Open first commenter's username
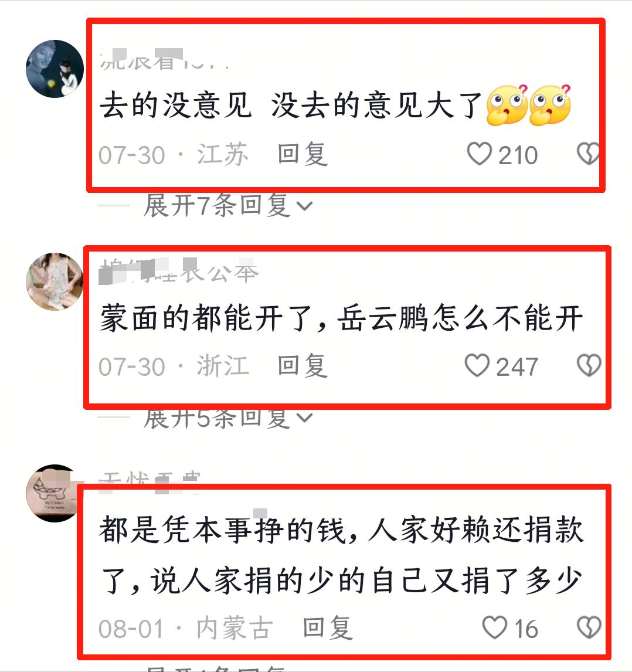Image resolution: width=632 pixels, height=672 pixels. [x=164, y=59]
